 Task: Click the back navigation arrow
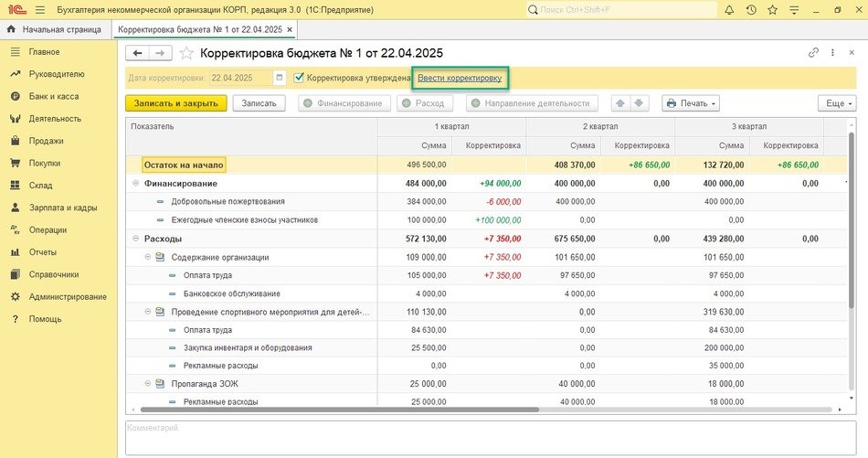pos(138,54)
